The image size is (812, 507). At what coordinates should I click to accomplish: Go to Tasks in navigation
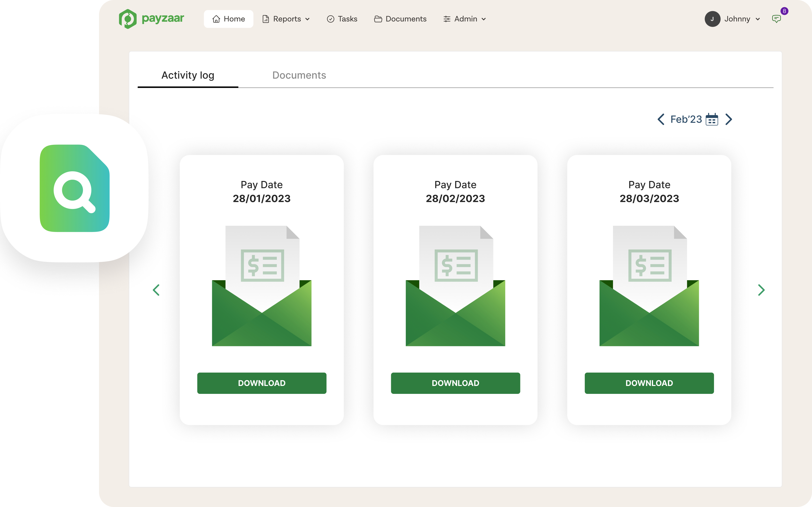[x=342, y=19]
